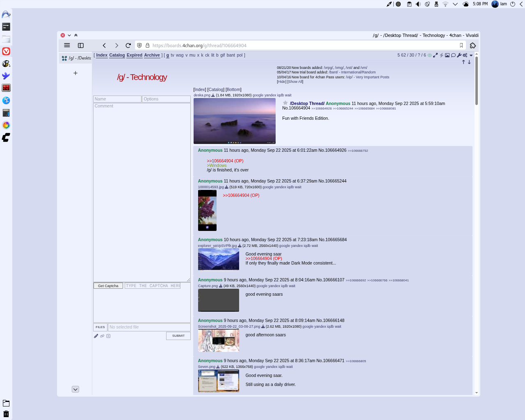Click the [Hide] announcements link
Viewport: 525px width, 420px height.
(281, 82)
